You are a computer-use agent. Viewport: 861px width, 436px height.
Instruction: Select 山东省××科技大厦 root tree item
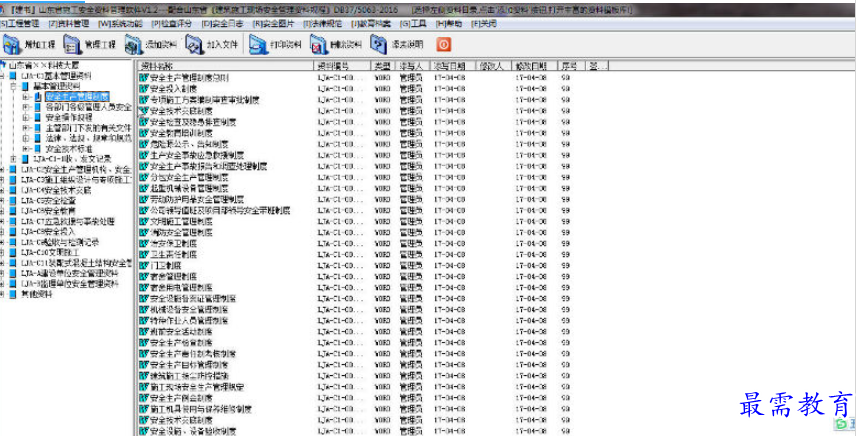[44, 65]
